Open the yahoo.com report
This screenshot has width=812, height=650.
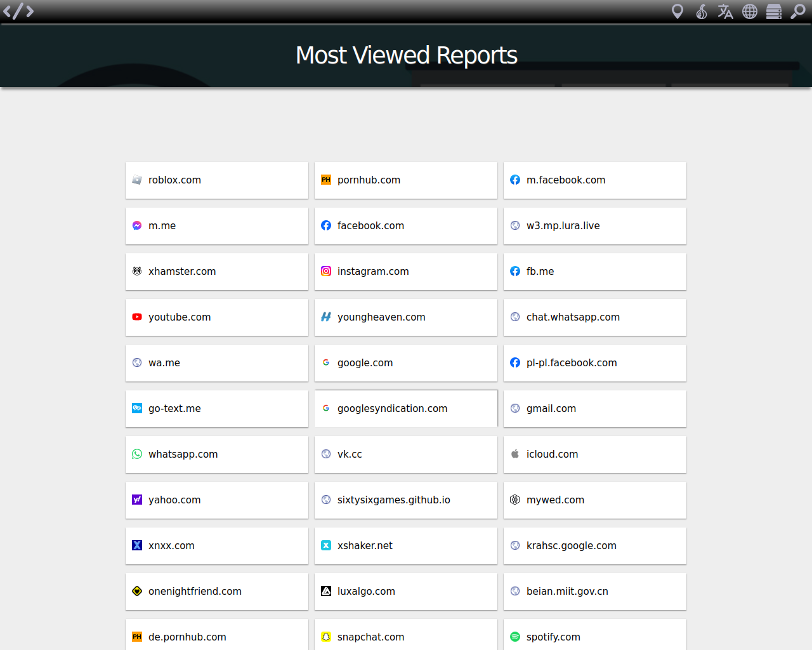pyautogui.click(x=216, y=500)
